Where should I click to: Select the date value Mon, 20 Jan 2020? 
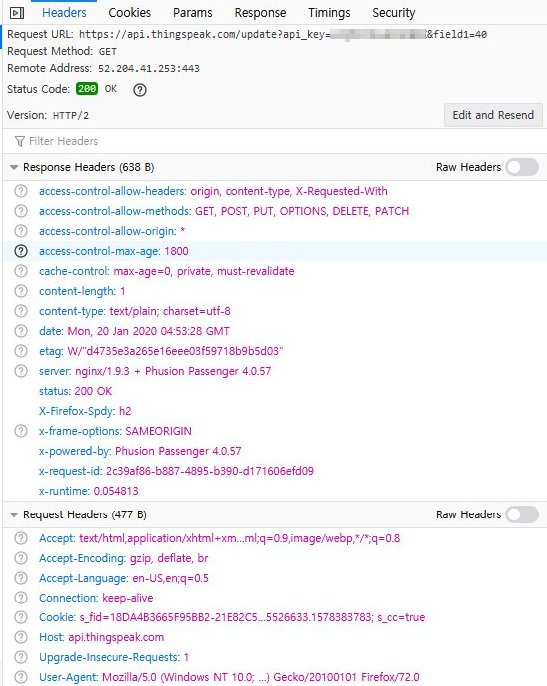(148, 331)
